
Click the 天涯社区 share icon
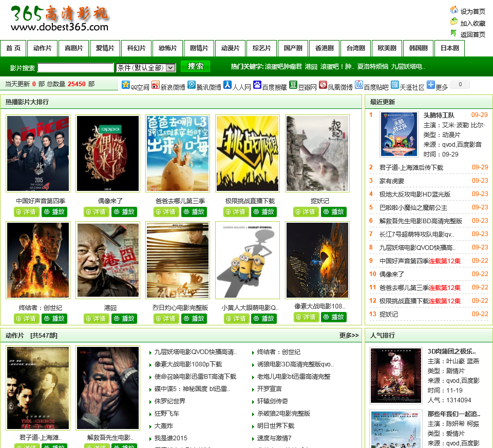[394, 85]
